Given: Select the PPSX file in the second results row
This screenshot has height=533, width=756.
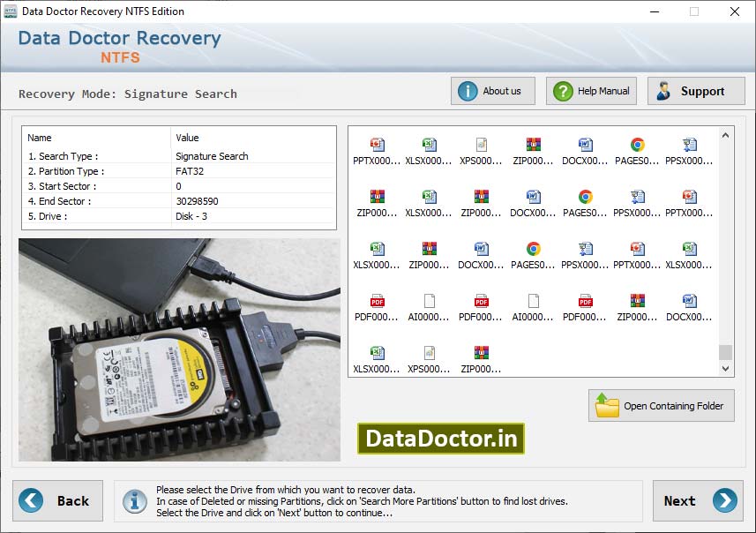Looking at the screenshot, I should (638, 204).
